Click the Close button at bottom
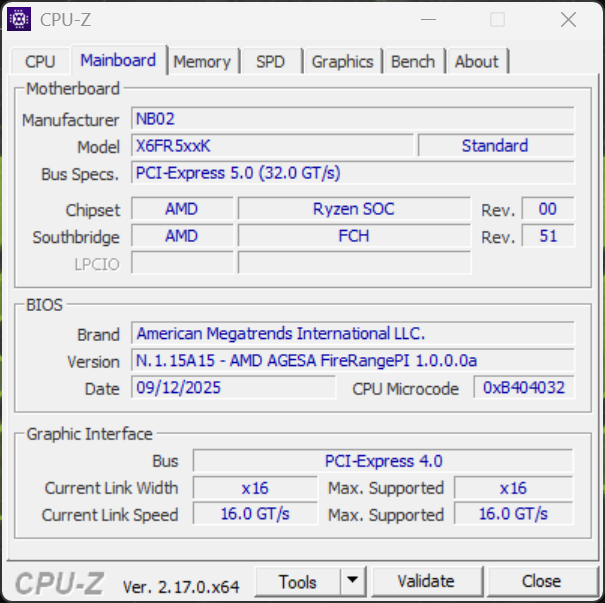 [541, 581]
